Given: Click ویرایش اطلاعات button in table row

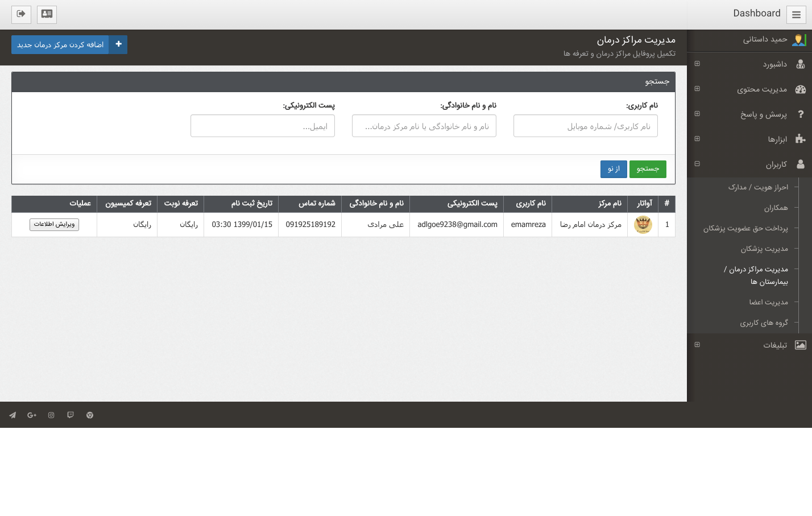Looking at the screenshot, I should (x=54, y=225).
